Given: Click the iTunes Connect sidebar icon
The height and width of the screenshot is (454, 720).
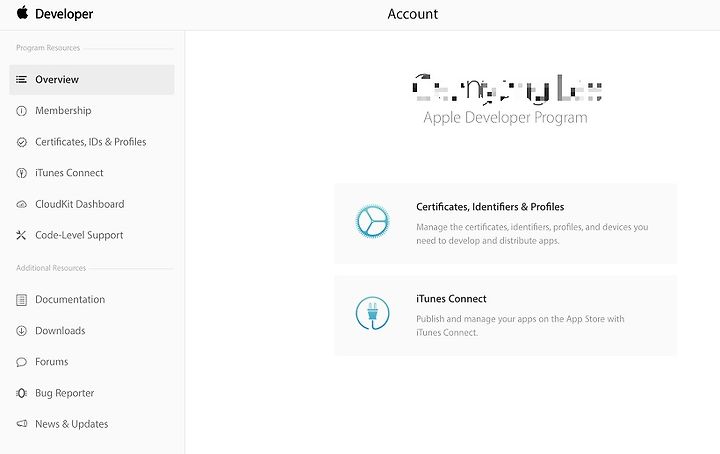Looking at the screenshot, I should [21, 173].
